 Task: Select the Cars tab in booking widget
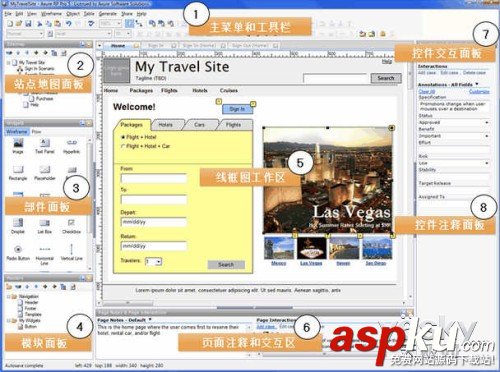click(x=199, y=125)
